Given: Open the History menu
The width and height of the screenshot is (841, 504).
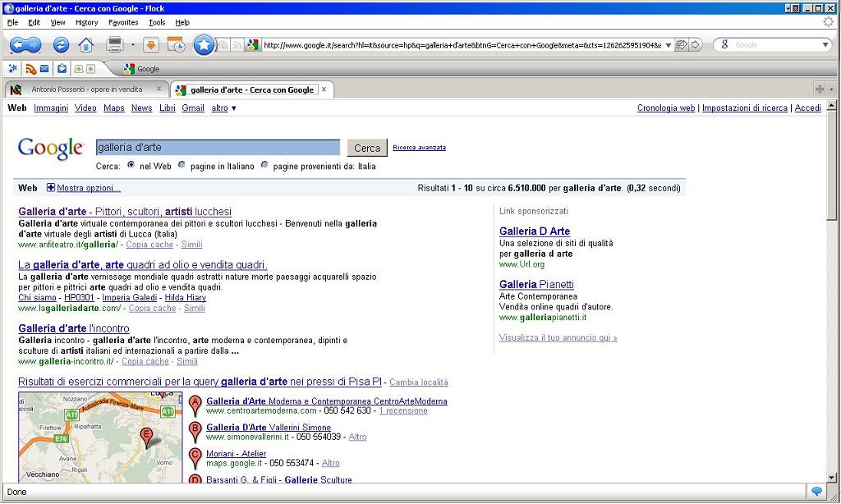Looking at the screenshot, I should pos(87,22).
